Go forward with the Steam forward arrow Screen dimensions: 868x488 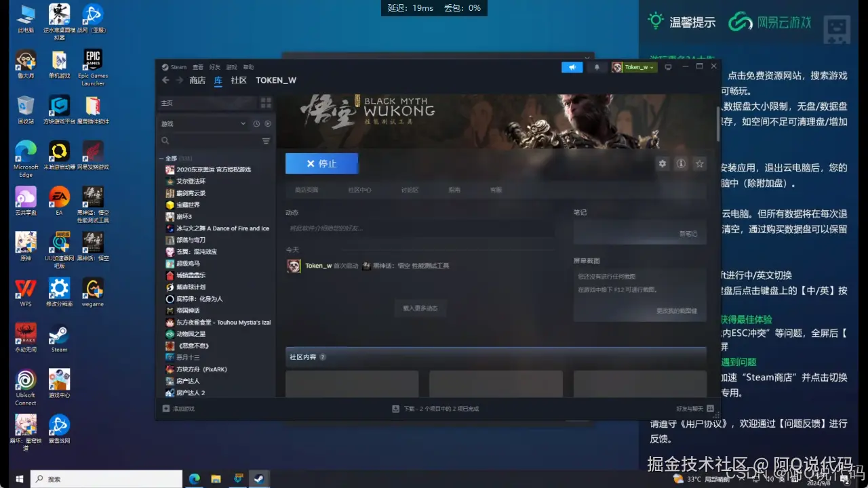pos(180,80)
